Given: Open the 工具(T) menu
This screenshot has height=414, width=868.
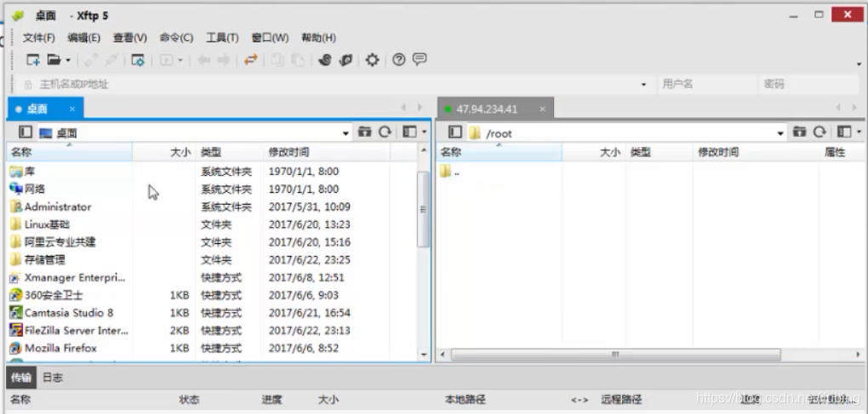Looking at the screenshot, I should [222, 37].
